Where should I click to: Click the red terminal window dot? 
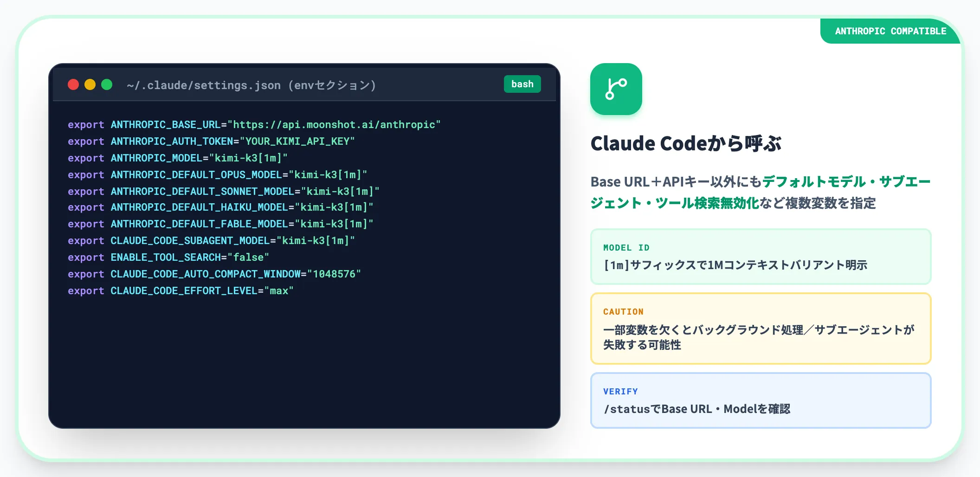[x=73, y=84]
